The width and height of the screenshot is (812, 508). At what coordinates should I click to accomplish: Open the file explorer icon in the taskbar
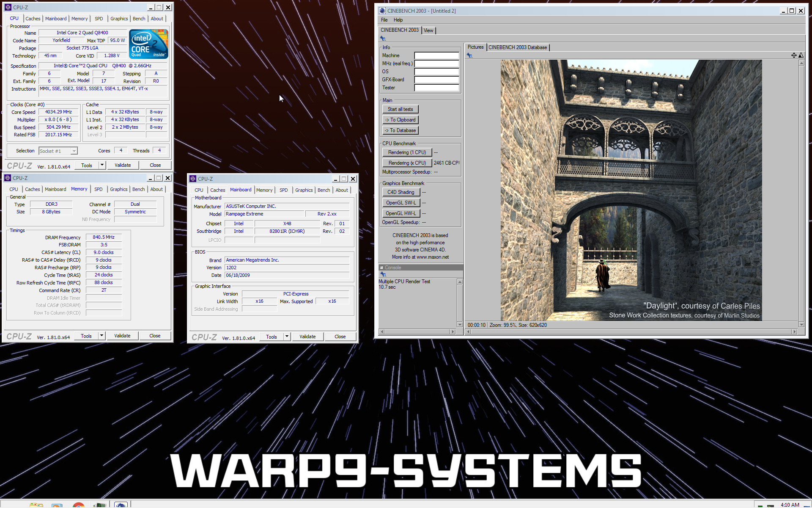pos(36,505)
